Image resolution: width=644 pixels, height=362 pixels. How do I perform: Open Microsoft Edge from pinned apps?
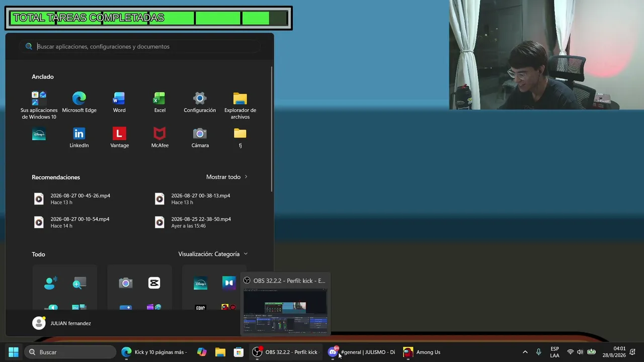(x=79, y=103)
